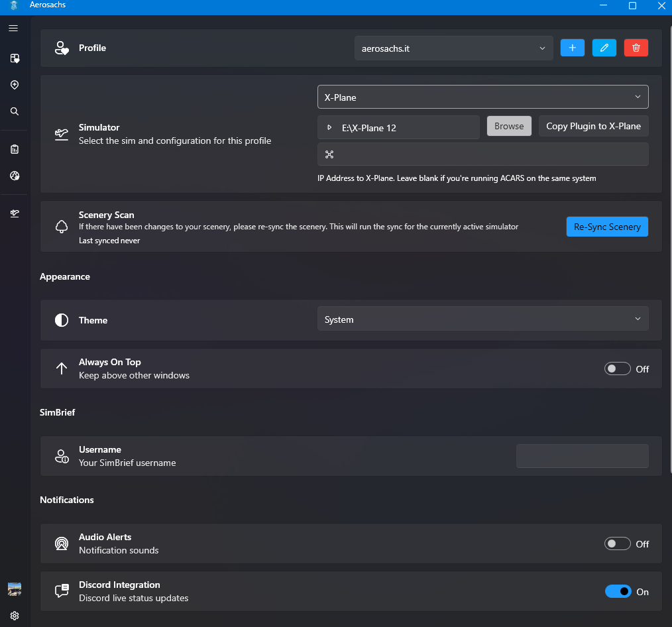Click the pencil edit profile button
Viewport: 672px width, 627px height.
(x=604, y=48)
